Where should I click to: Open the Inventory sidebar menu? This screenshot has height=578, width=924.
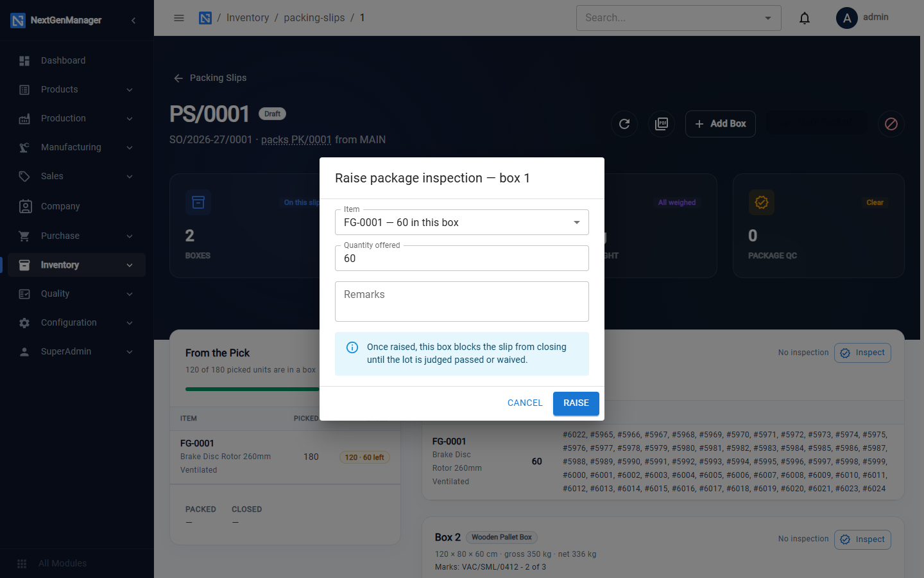tap(77, 265)
